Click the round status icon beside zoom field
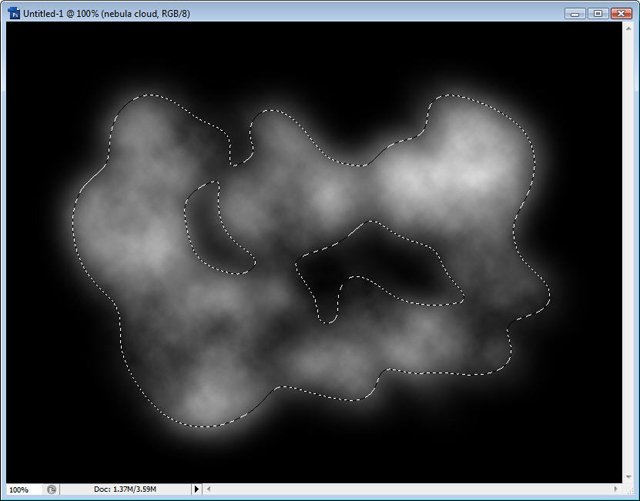This screenshot has width=640, height=501. 51,489
